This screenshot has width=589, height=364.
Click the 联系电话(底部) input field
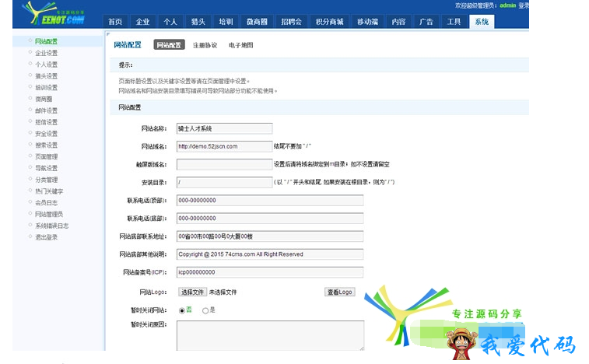coord(270,219)
